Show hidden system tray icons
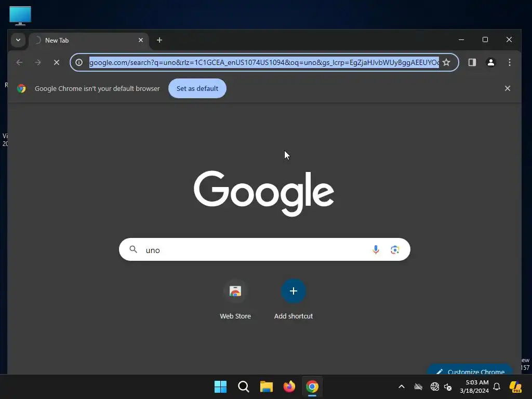532x399 pixels. 402,387
